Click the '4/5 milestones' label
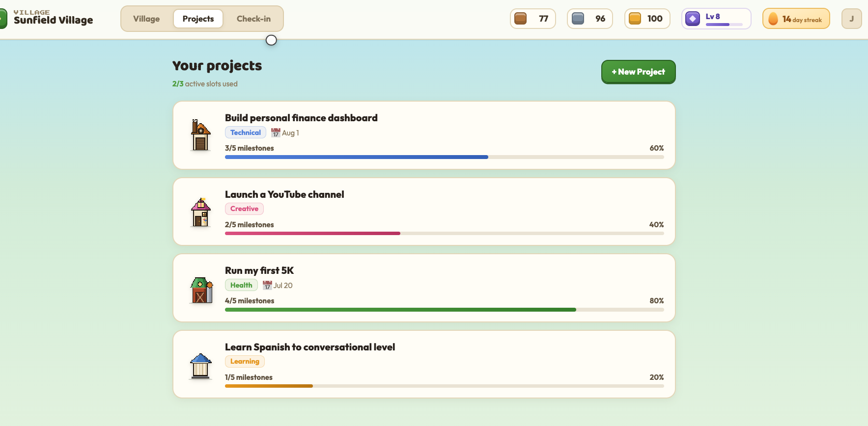Viewport: 868px width, 426px height. point(250,301)
